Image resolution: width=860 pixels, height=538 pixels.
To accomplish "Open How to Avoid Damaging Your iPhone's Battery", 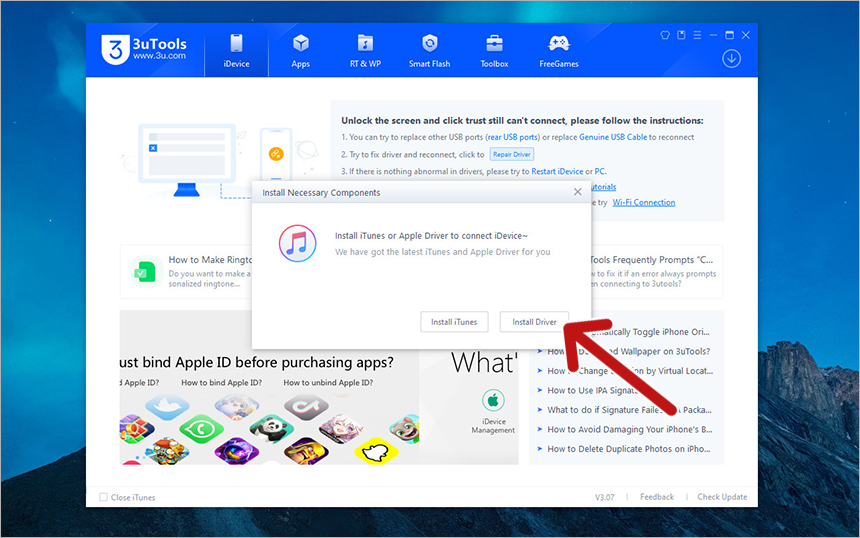I will click(x=630, y=429).
